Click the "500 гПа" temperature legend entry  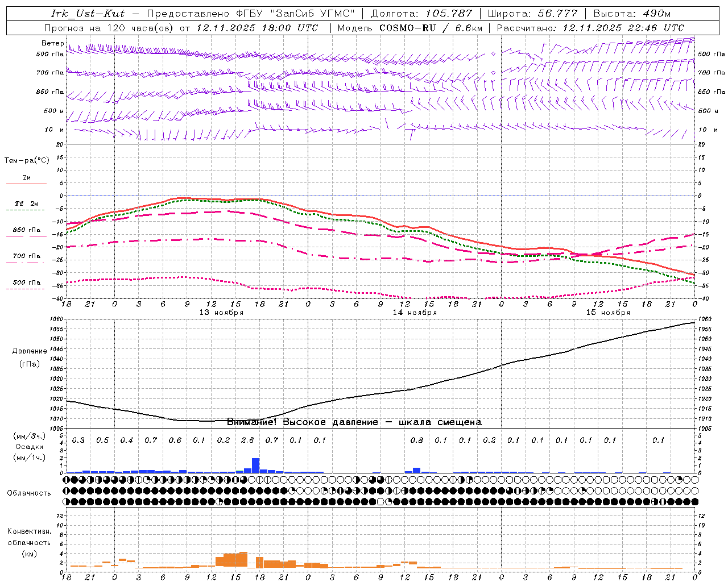[27, 282]
